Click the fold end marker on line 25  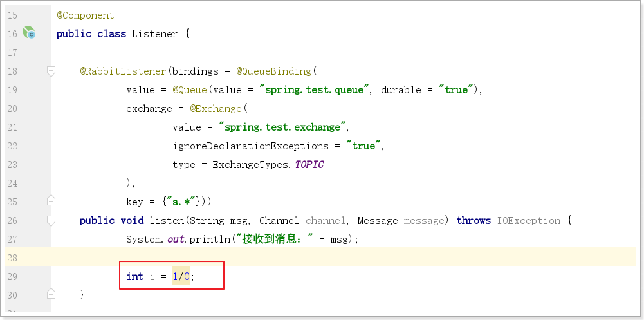(51, 201)
